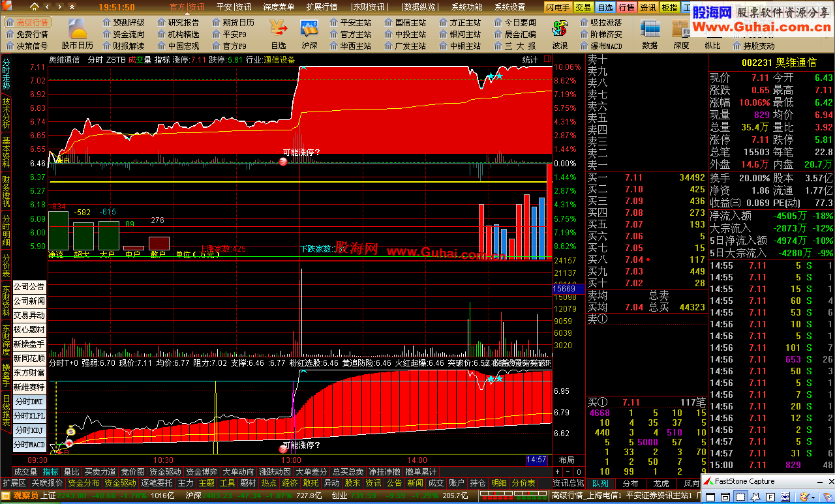Switch to the 技术分析 side tab
The image size is (835, 504).
pyautogui.click(x=6, y=112)
